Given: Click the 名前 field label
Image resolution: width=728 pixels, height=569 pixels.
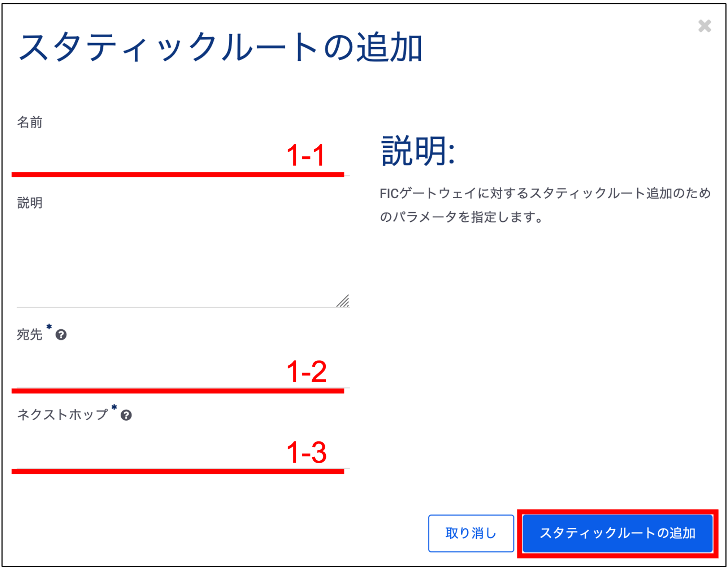Looking at the screenshot, I should (30, 122).
